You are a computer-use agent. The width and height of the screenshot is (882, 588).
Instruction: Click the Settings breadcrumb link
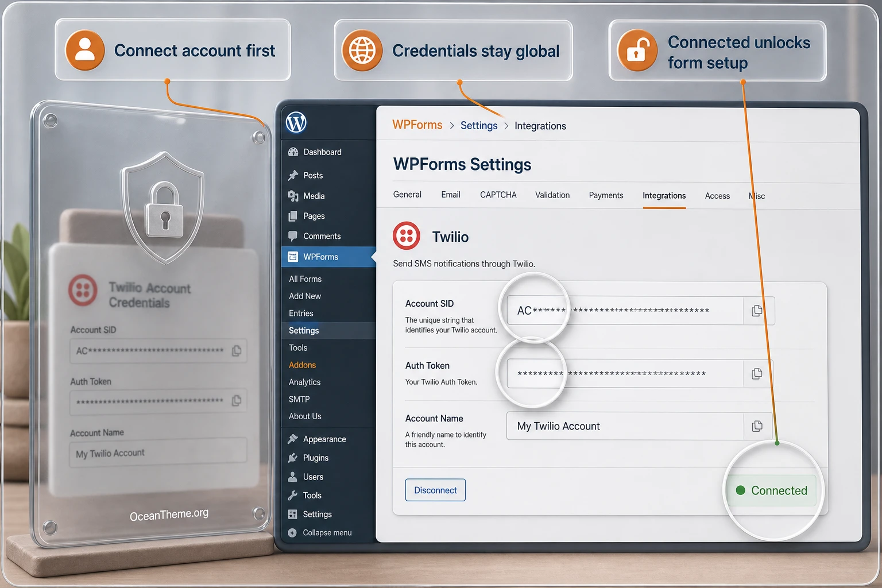[479, 125]
